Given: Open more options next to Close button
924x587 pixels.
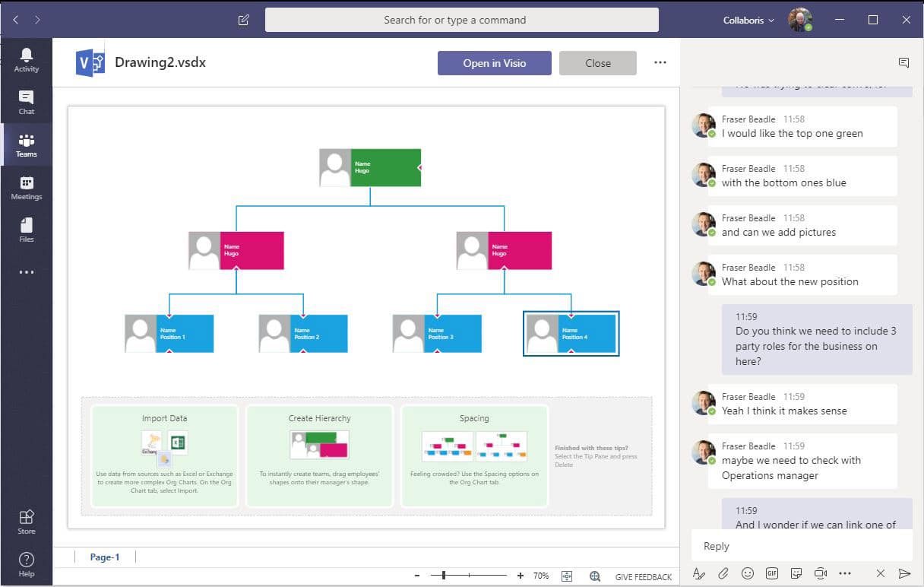Looking at the screenshot, I should tap(660, 63).
